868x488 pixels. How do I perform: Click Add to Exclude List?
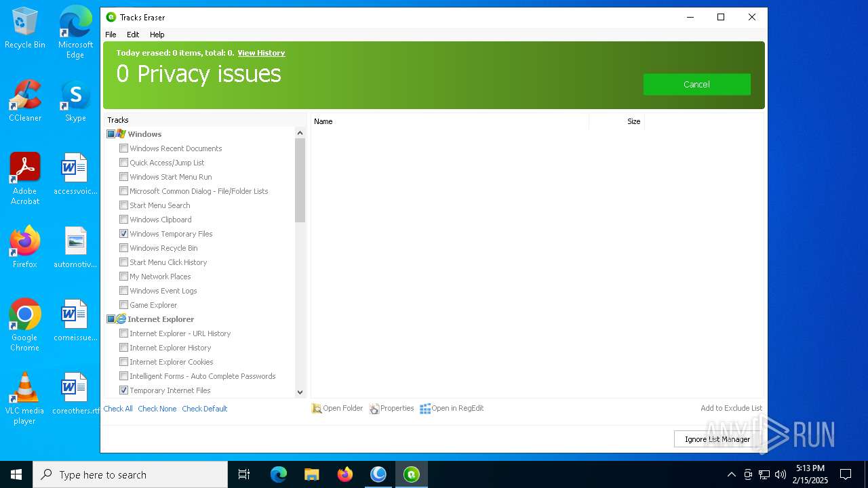pyautogui.click(x=731, y=408)
